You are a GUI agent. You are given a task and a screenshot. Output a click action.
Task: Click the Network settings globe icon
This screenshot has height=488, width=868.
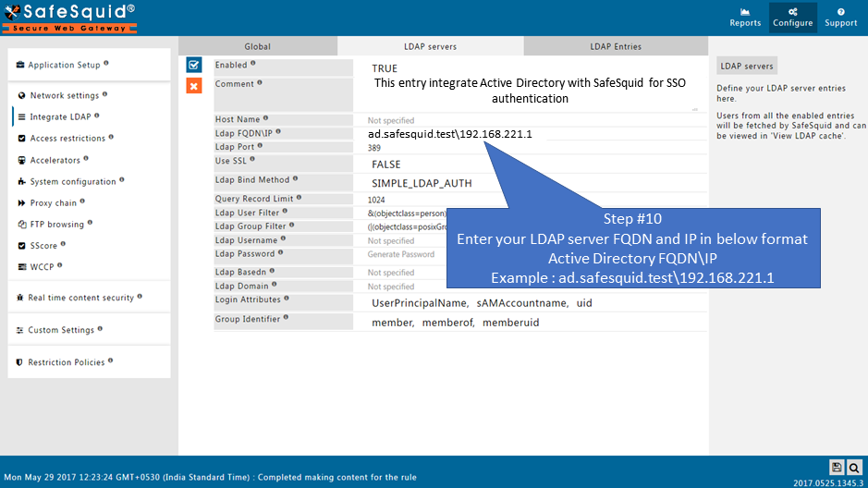[21, 95]
